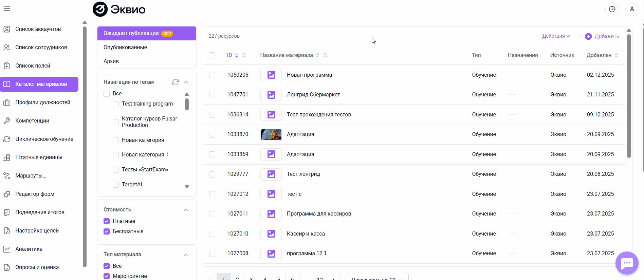Collapse the Стоимость filter section

186,210
